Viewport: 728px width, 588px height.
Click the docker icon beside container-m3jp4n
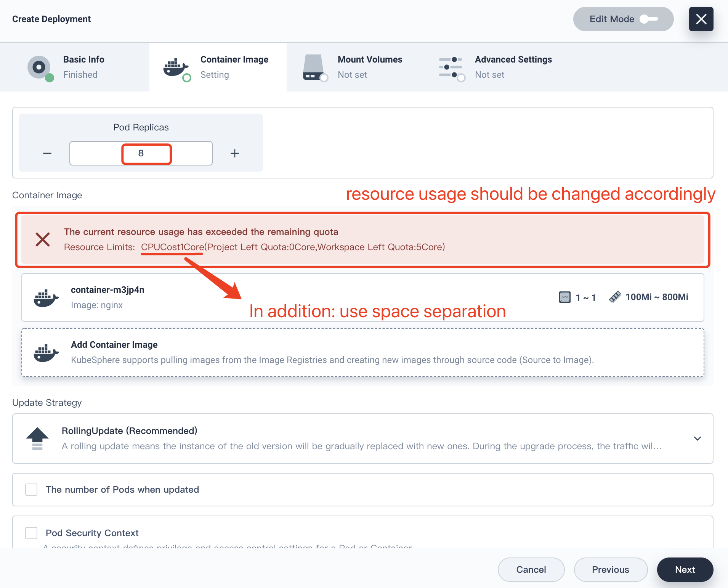pos(46,297)
